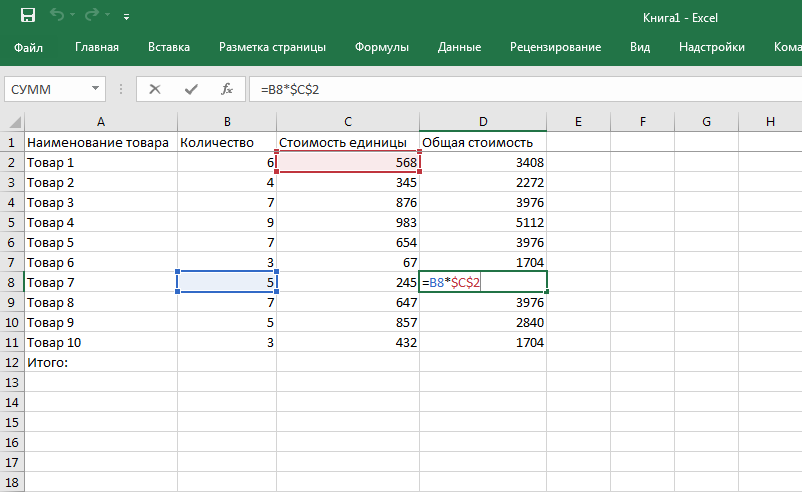Click the Общая стоимость header cell
Viewport: 802px width, 492px height.
coord(483,143)
